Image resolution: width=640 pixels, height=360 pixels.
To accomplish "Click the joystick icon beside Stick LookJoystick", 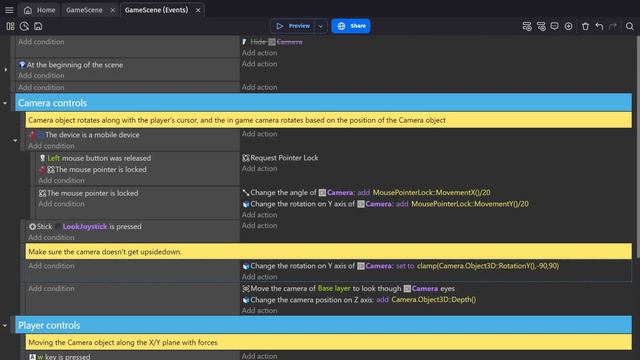I will click(32, 227).
